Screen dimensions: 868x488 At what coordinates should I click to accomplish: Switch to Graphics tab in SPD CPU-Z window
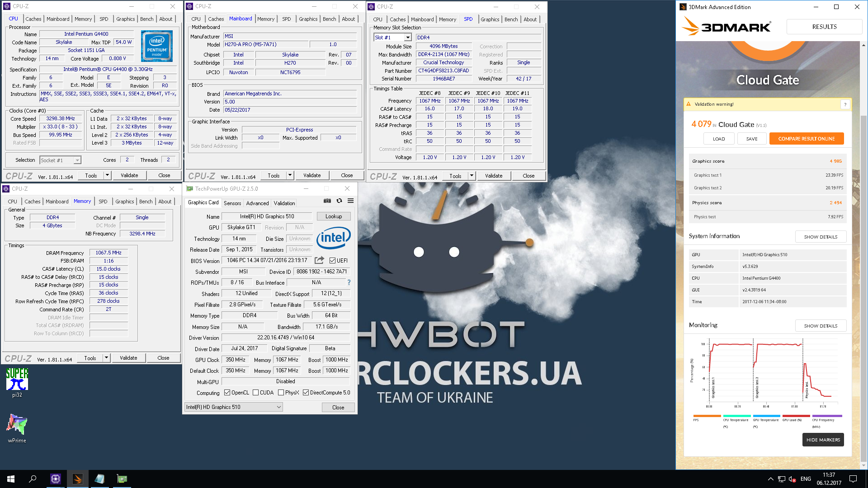(490, 19)
